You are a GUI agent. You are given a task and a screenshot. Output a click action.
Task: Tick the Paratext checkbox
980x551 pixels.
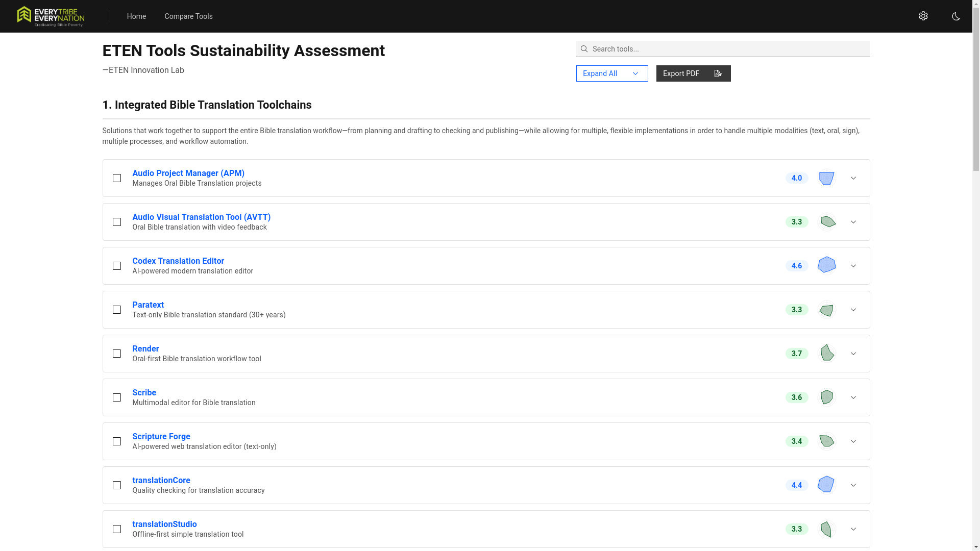117,310
